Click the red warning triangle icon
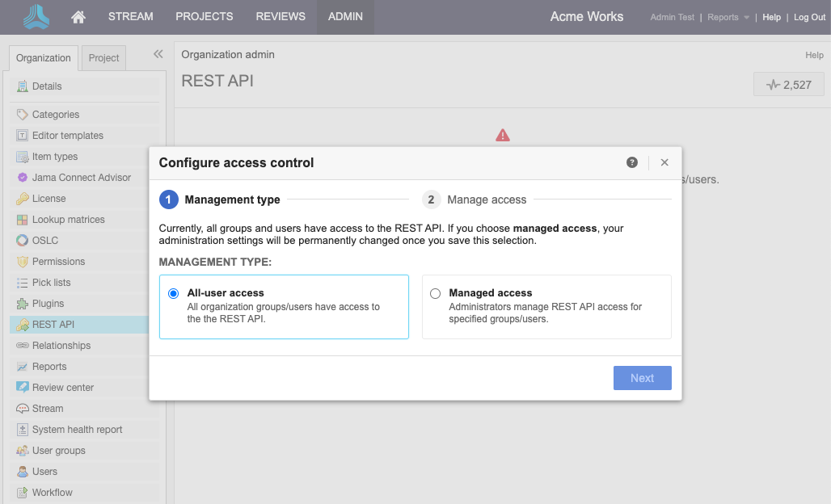Image resolution: width=831 pixels, height=504 pixels. [x=503, y=136]
